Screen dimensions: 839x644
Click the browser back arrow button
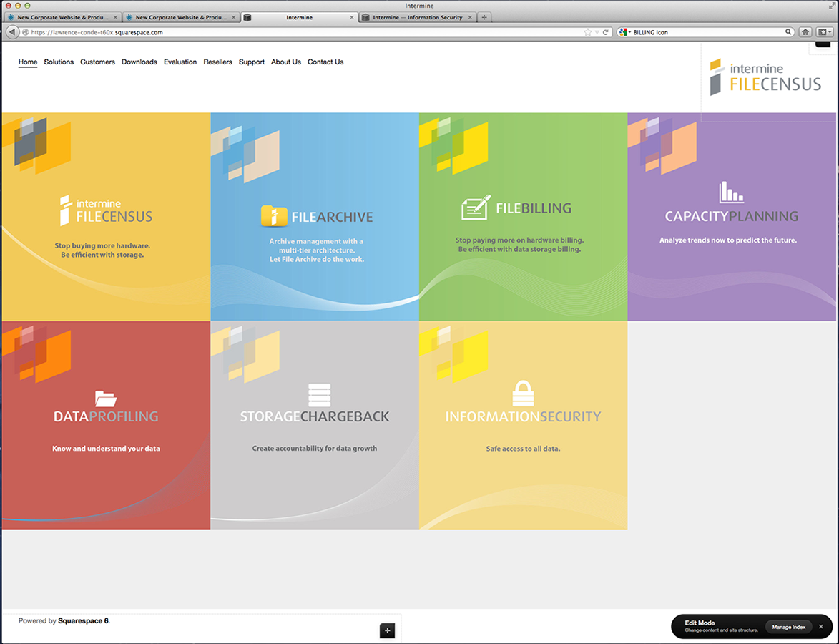(11, 32)
